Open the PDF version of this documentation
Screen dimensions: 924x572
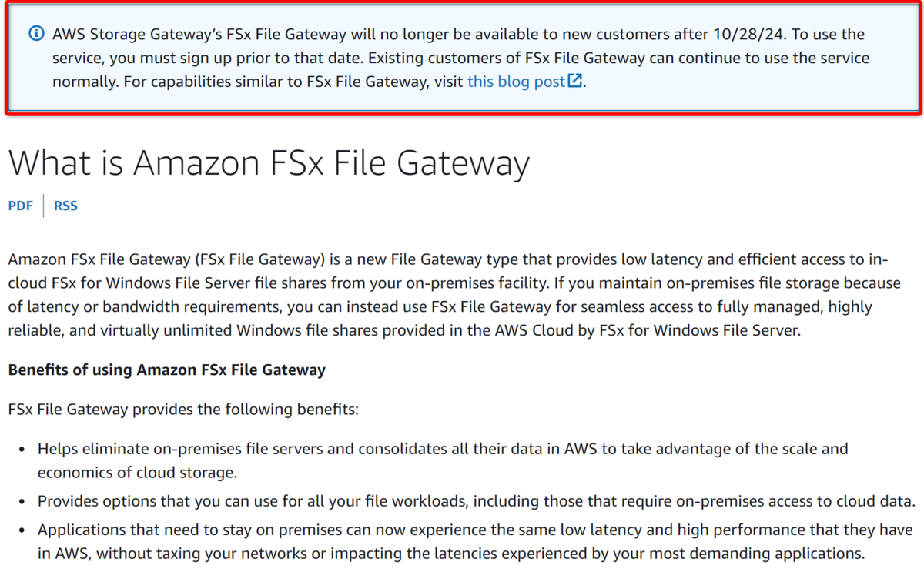20,206
